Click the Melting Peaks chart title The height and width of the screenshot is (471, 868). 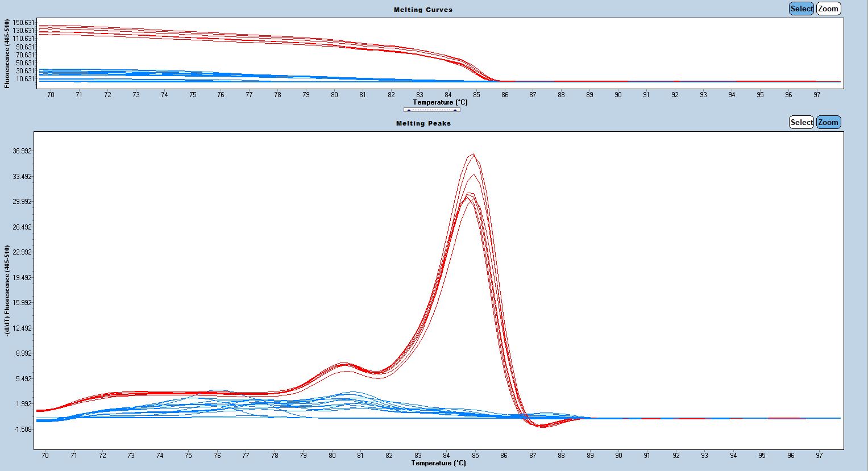click(423, 123)
